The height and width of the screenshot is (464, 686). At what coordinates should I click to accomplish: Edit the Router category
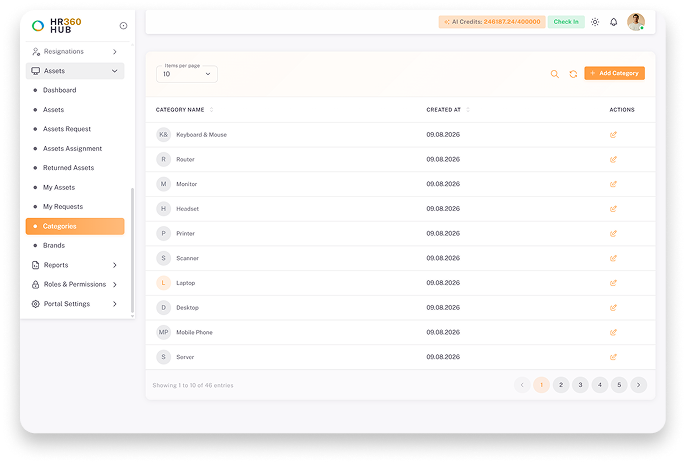613,160
